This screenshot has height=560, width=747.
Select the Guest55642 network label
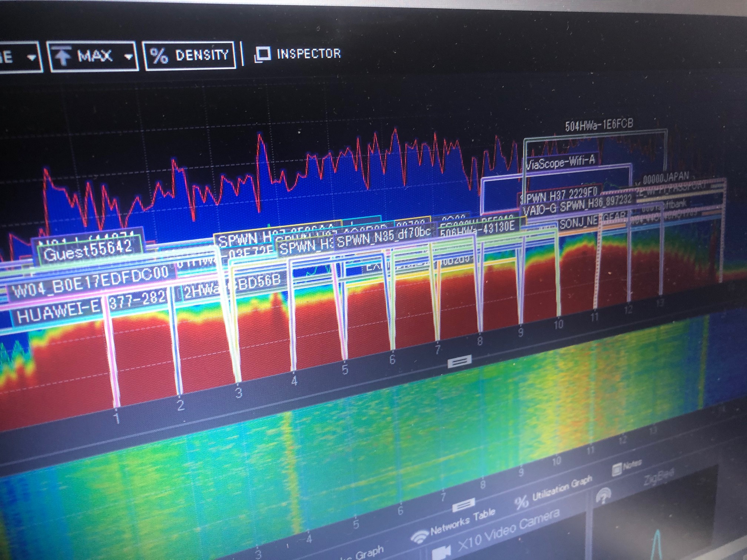click(89, 250)
